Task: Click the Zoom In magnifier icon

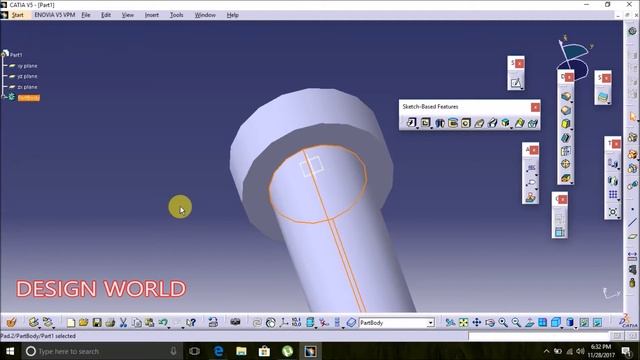Action: point(503,322)
